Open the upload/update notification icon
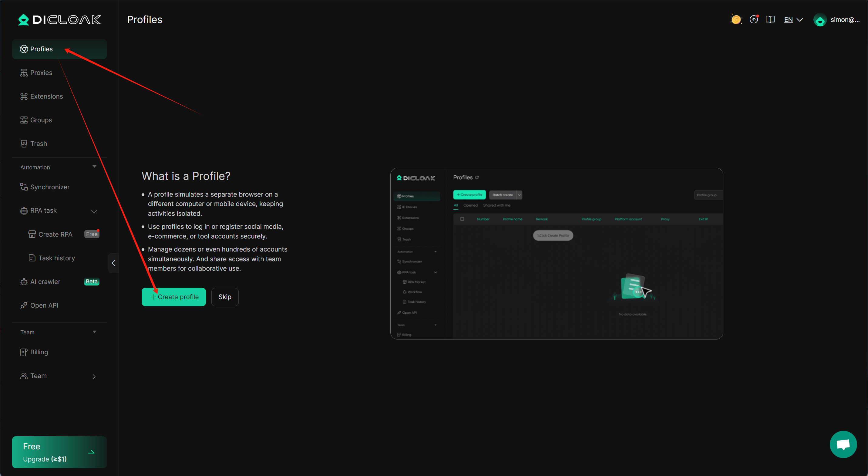Screen dimensions: 868x476 pyautogui.click(x=754, y=19)
